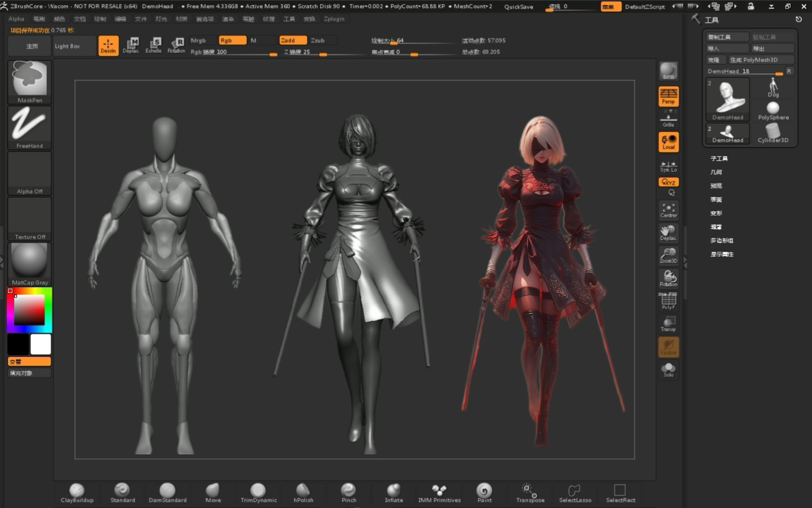Select the ClayBuildup brush
Viewport: 812px width, 508px height.
click(x=77, y=493)
